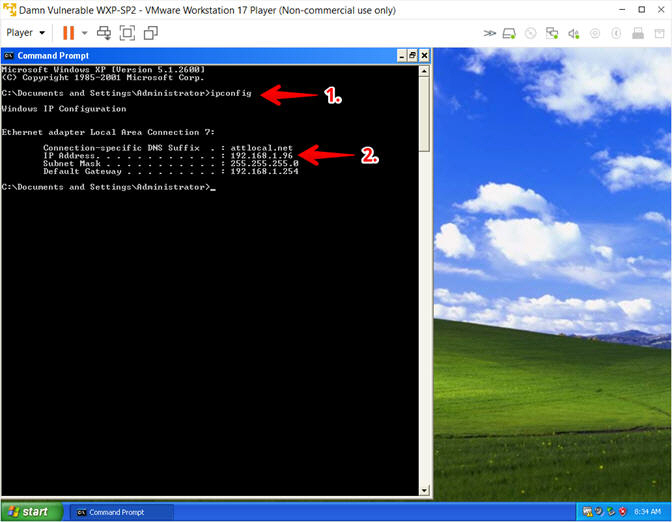Viewport: 672px width, 522px height.
Task: Minimize the VMware Player window
Action: (622, 9)
